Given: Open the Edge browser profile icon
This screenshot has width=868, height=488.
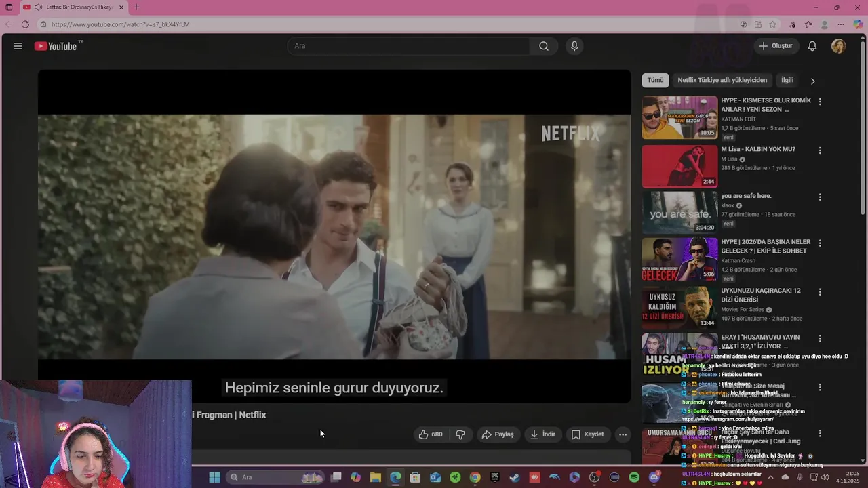Looking at the screenshot, I should pyautogui.click(x=825, y=24).
